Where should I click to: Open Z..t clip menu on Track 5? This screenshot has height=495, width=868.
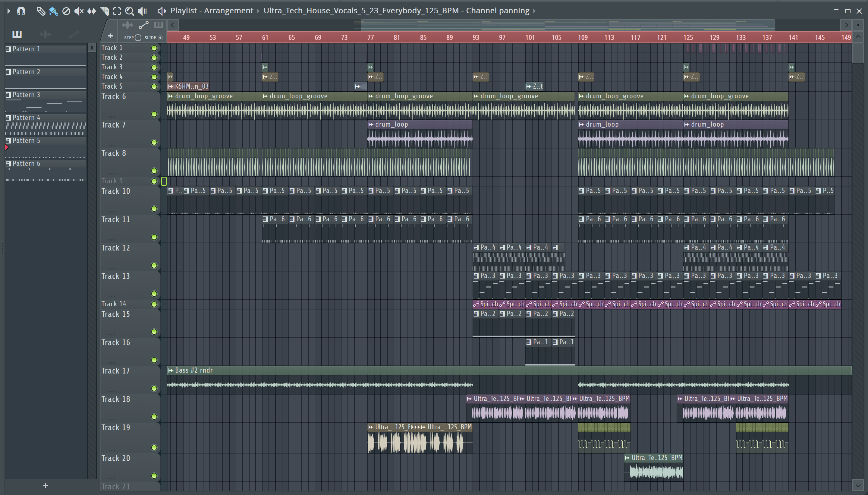[x=528, y=87]
